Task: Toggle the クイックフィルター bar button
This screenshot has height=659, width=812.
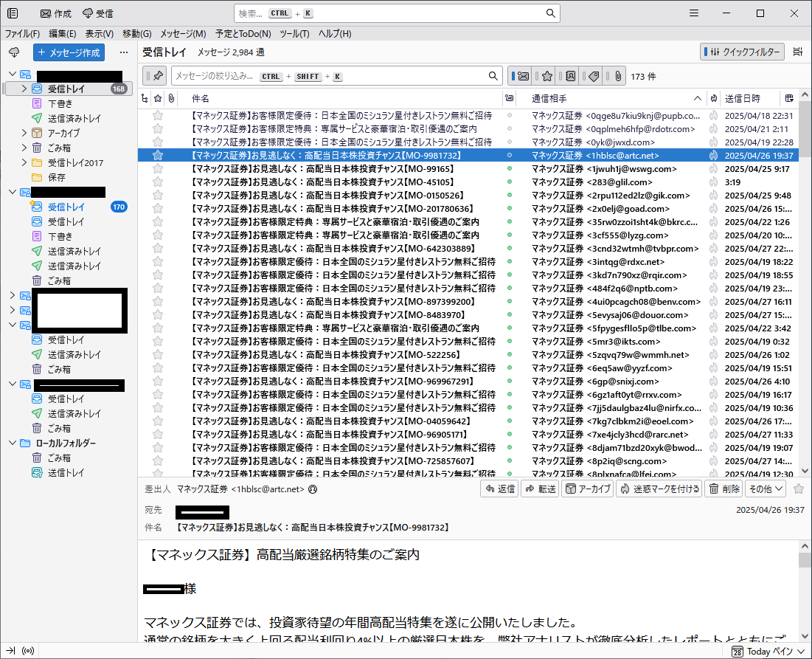Action: [742, 52]
